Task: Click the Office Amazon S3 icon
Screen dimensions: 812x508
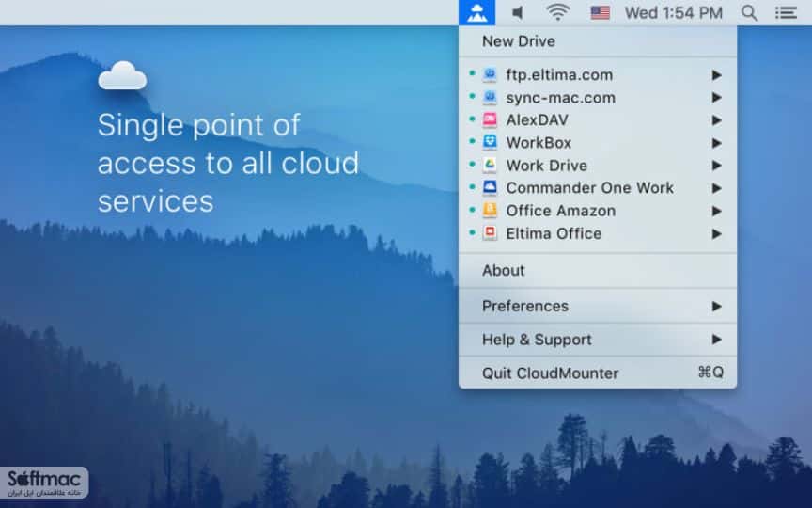Action: click(490, 211)
